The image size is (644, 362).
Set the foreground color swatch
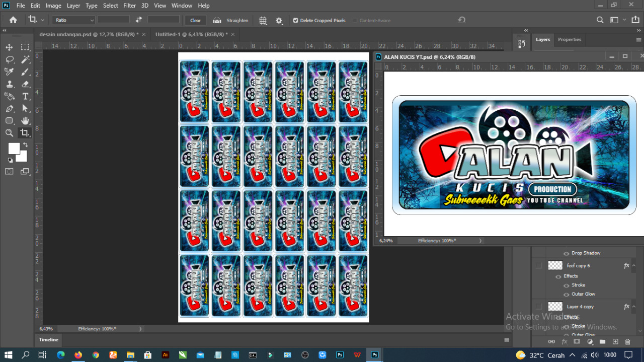14,148
